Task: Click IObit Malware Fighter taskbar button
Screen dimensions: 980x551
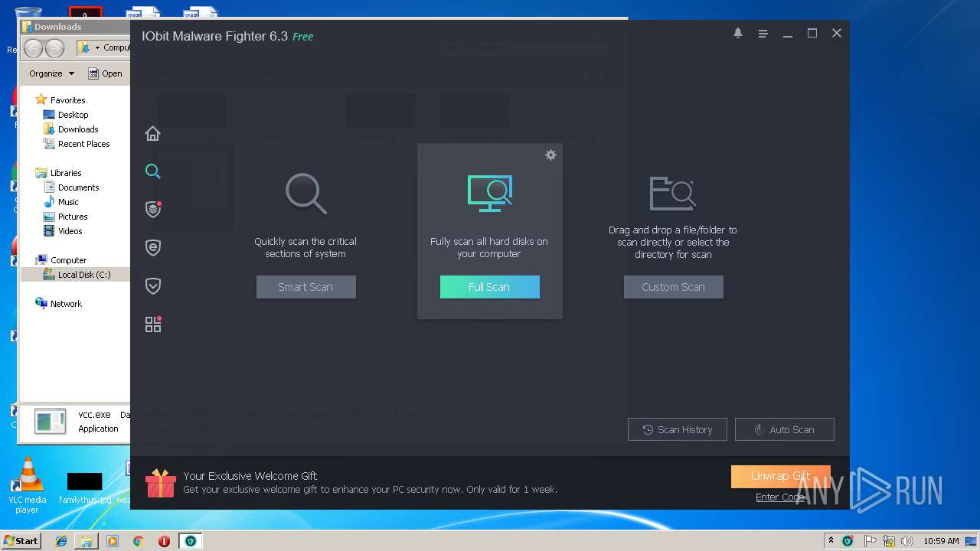Action: coord(190,540)
